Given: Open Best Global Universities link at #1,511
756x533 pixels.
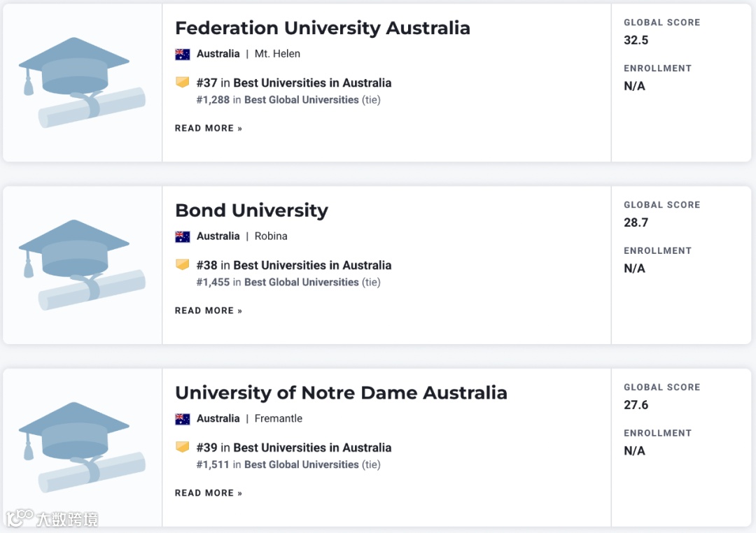Looking at the screenshot, I should (x=301, y=465).
